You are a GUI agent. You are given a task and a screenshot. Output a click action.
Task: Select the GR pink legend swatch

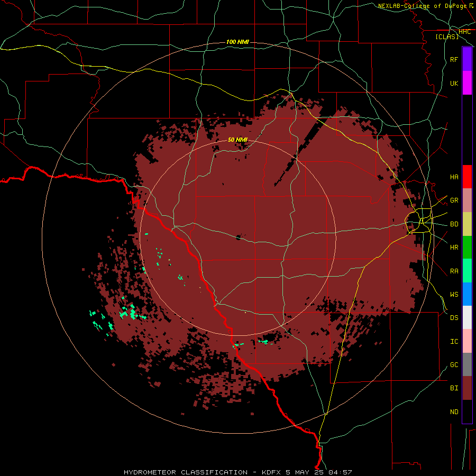click(x=467, y=200)
